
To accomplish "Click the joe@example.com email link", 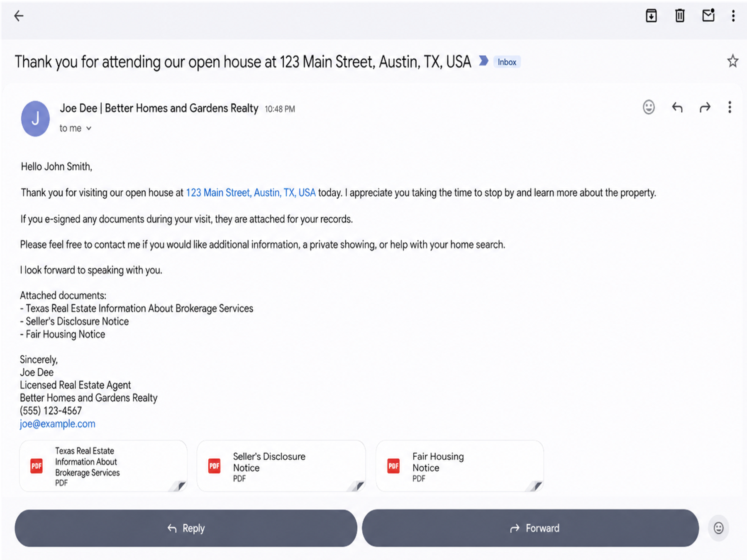I will pyautogui.click(x=57, y=424).
